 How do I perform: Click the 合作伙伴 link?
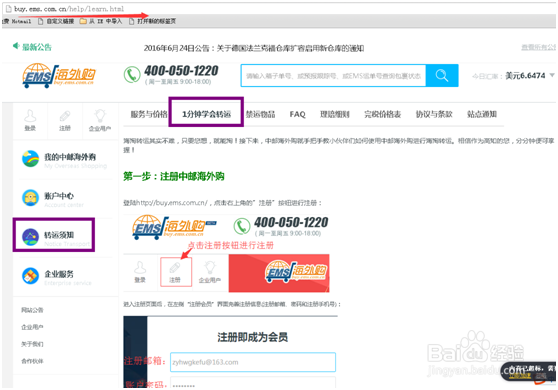point(32,361)
